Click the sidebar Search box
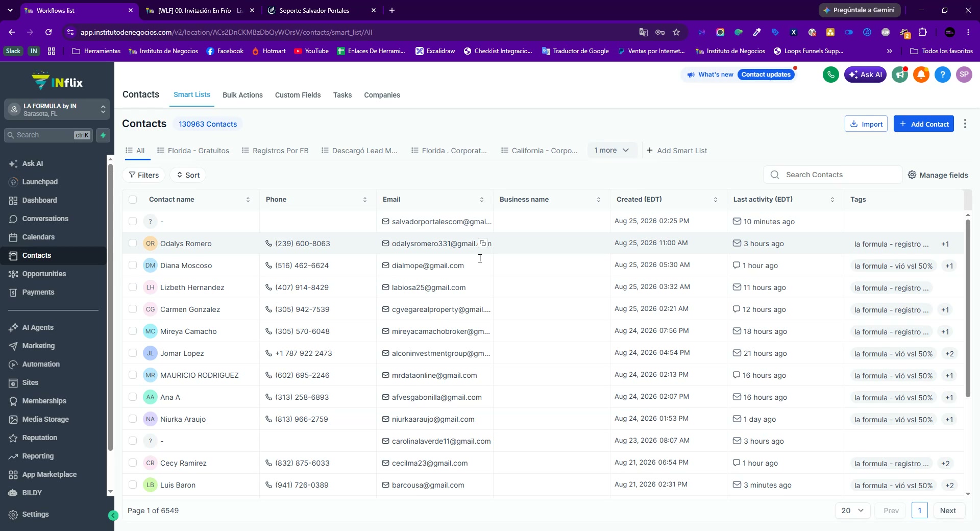This screenshot has height=531, width=980. pos(48,135)
